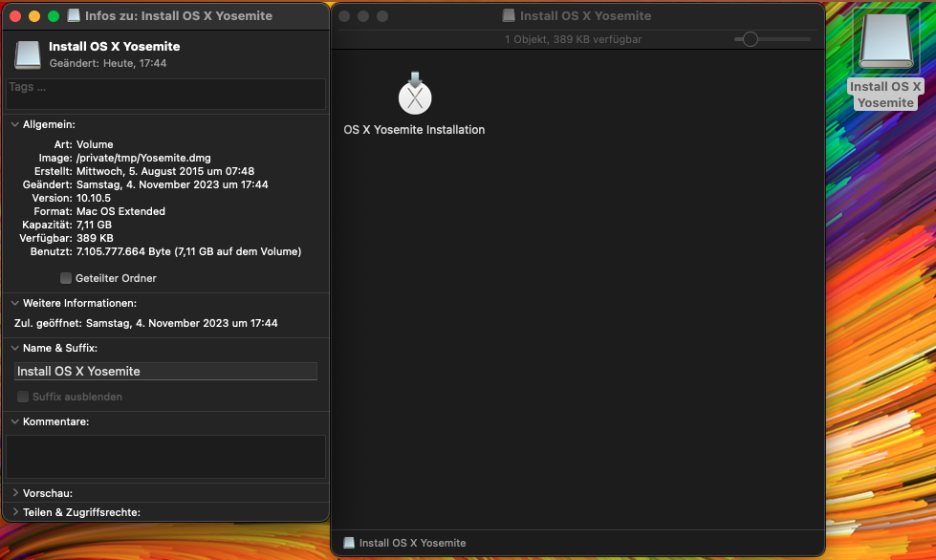Click the Name & Suffix text field
936x560 pixels.
pos(166,371)
